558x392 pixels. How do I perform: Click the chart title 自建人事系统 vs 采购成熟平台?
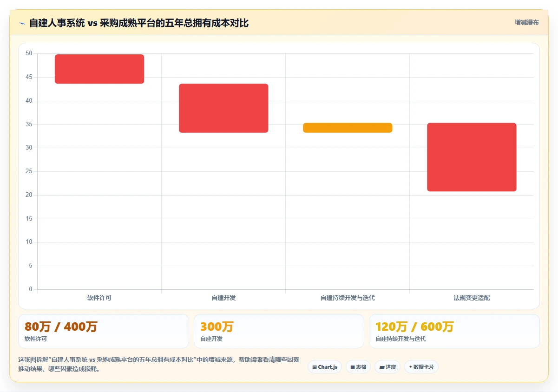pos(139,23)
